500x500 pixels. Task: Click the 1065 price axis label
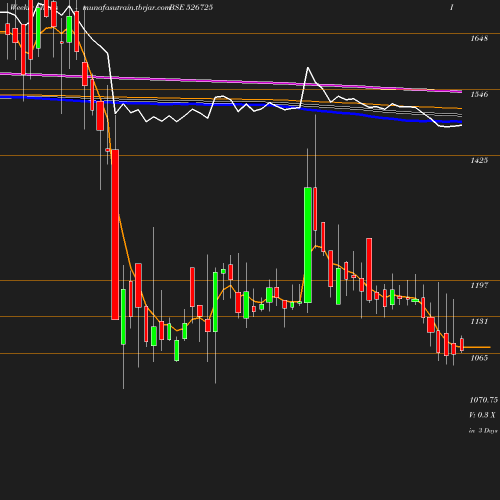479,358
